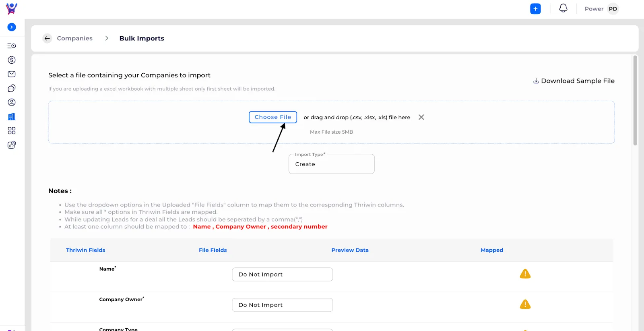Expand the sidebar with blue arrow button
The width and height of the screenshot is (644, 331).
[x=12, y=27]
